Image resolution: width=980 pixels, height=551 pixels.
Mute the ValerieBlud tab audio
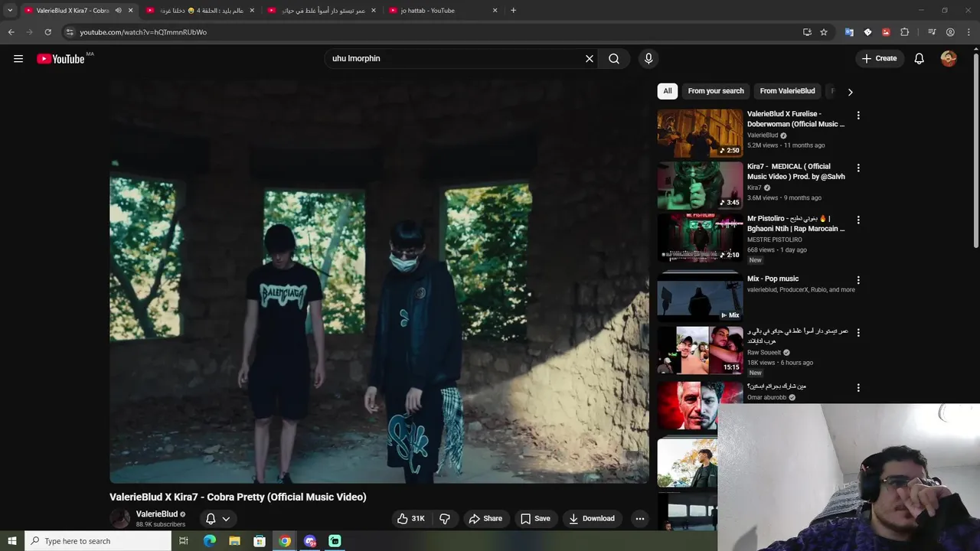point(118,11)
